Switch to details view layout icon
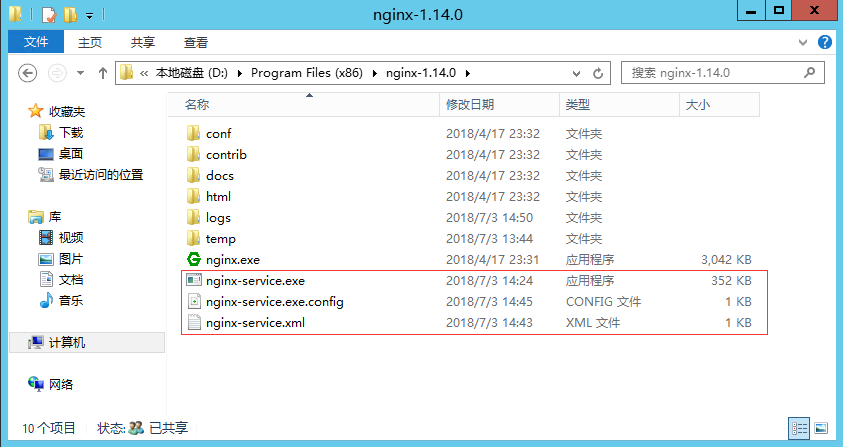This screenshot has width=843, height=447. (x=799, y=428)
